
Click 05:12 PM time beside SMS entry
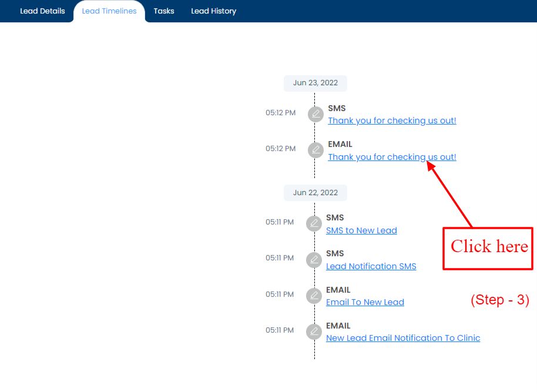click(x=280, y=113)
